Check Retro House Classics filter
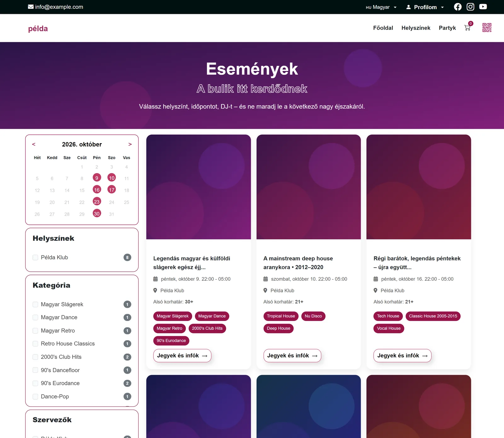Screen dimensions: 504x438 (35, 344)
